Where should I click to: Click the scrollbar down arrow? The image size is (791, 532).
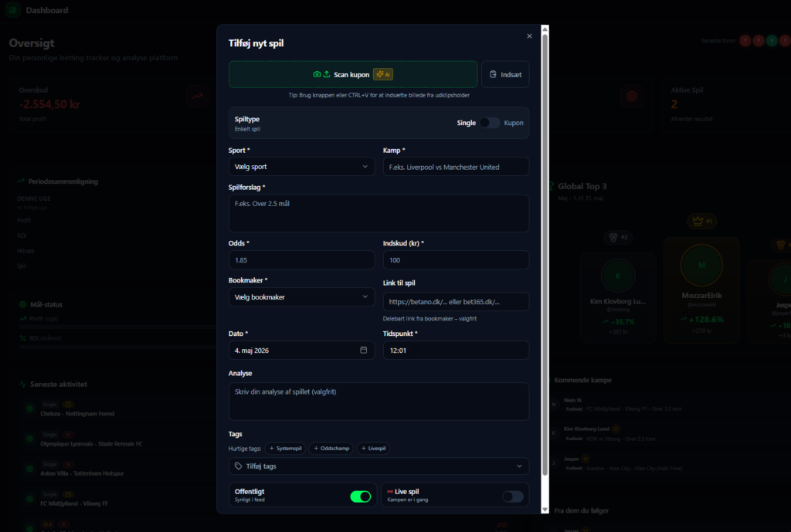[545, 510]
